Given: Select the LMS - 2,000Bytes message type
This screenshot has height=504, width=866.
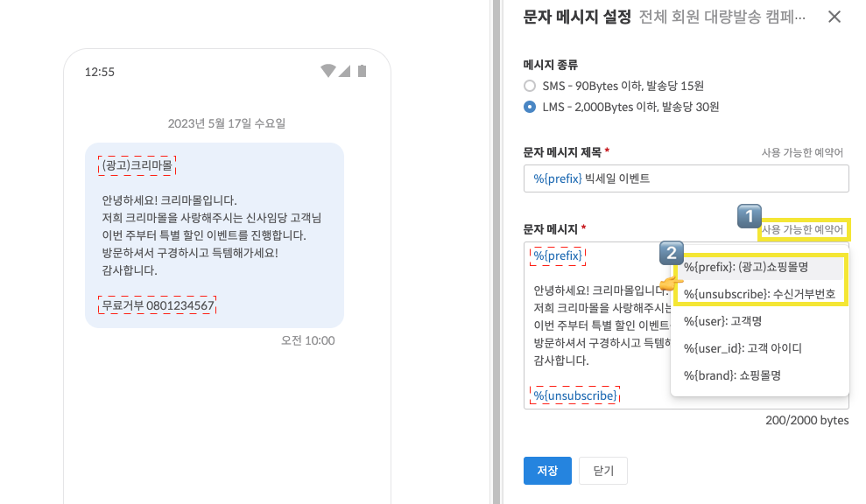Looking at the screenshot, I should point(530,106).
